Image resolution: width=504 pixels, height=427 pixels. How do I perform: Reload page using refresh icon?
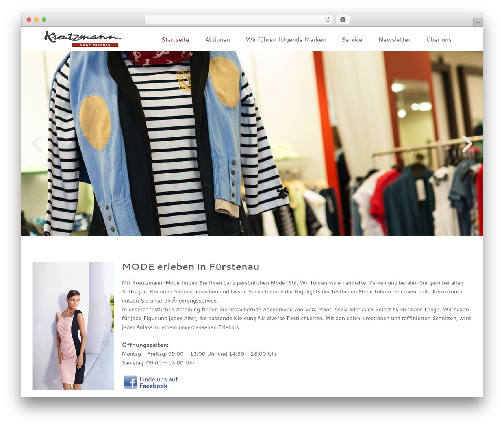coord(328,20)
